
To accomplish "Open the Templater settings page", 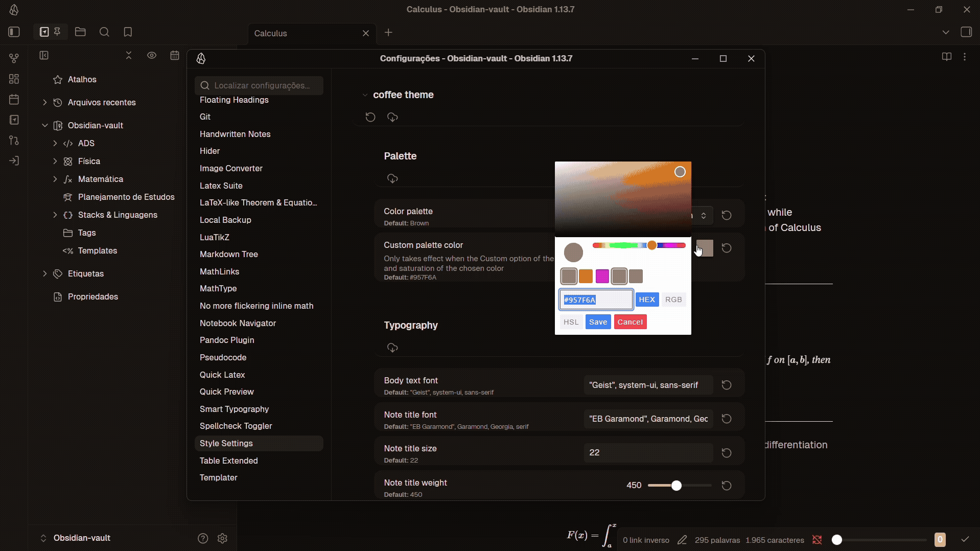I will [x=219, y=477].
